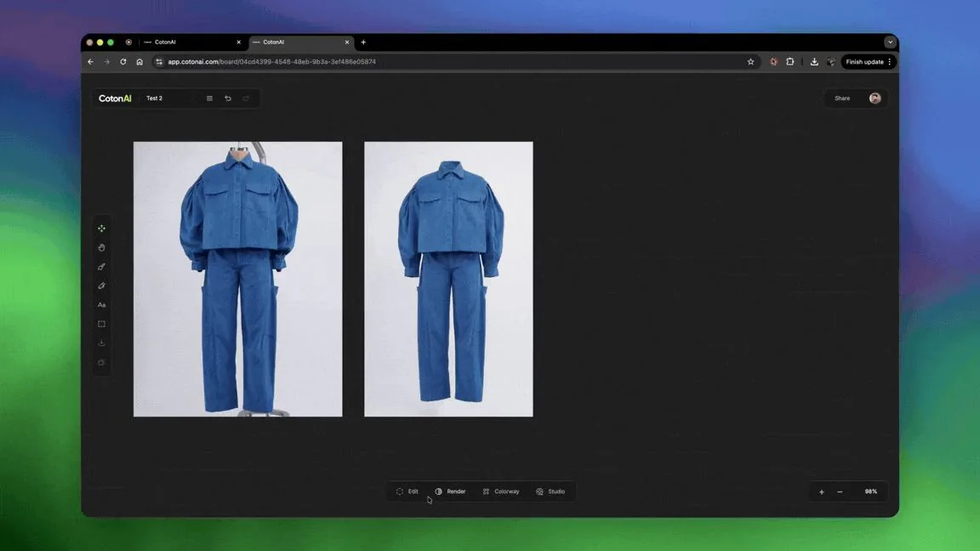This screenshot has height=551, width=980.
Task: Click the undo arrow icon
Action: tap(228, 98)
